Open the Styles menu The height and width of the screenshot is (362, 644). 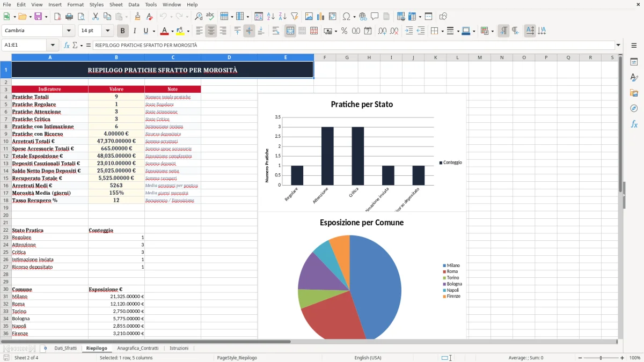(97, 4)
